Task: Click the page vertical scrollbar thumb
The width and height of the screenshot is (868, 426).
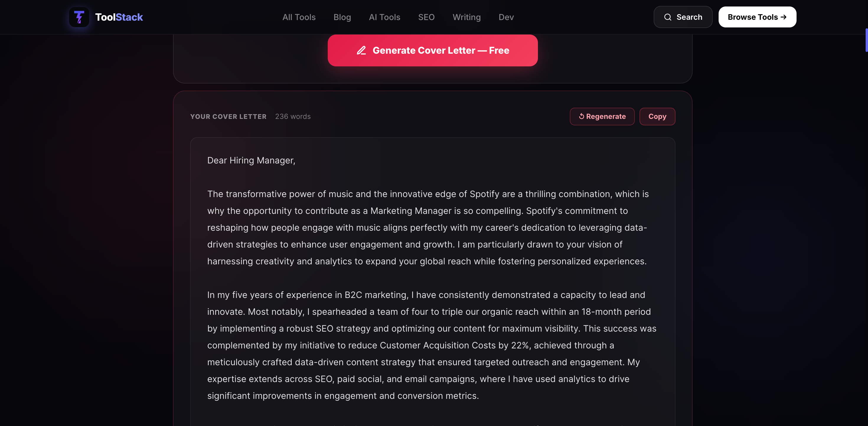Action: click(x=866, y=40)
